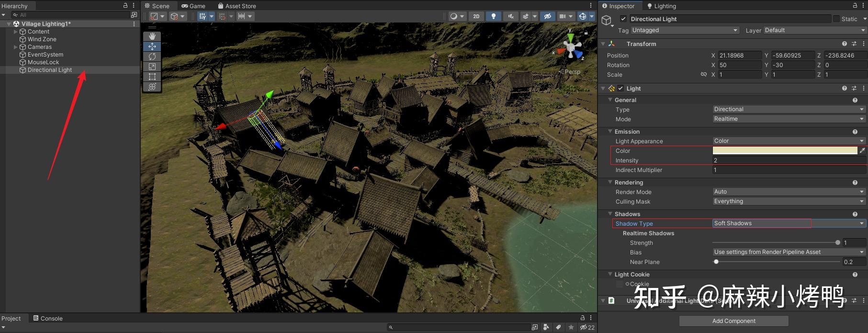Image resolution: width=868 pixels, height=333 pixels.
Task: Select the Rotate tool
Action: (x=152, y=57)
